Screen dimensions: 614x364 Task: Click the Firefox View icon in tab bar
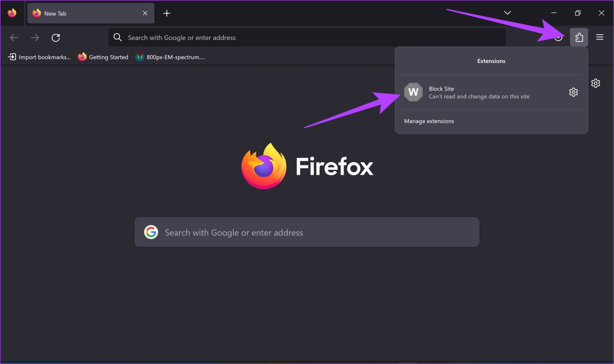tap(12, 13)
